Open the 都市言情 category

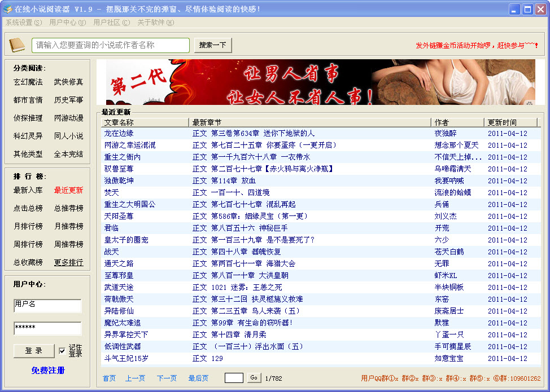(28, 100)
